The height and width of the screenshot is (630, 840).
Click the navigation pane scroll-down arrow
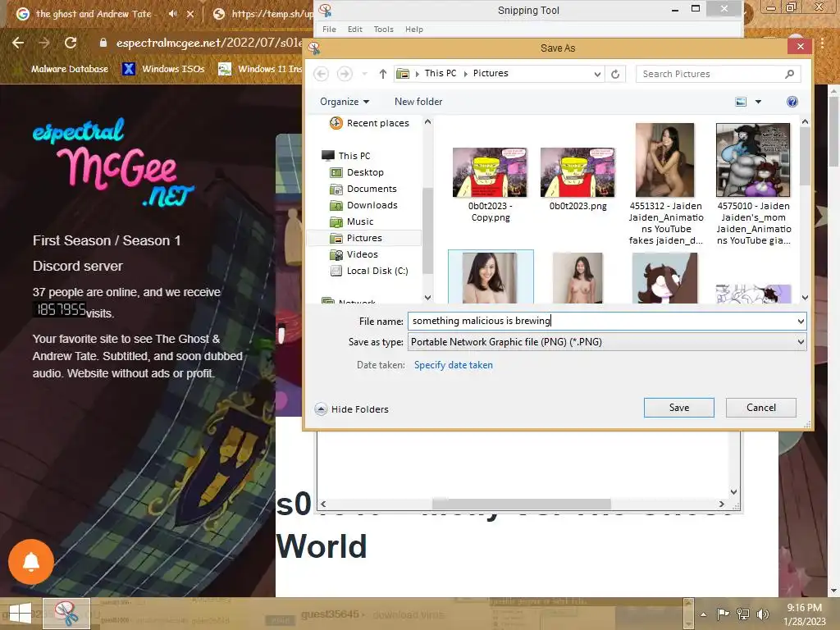[x=427, y=297]
